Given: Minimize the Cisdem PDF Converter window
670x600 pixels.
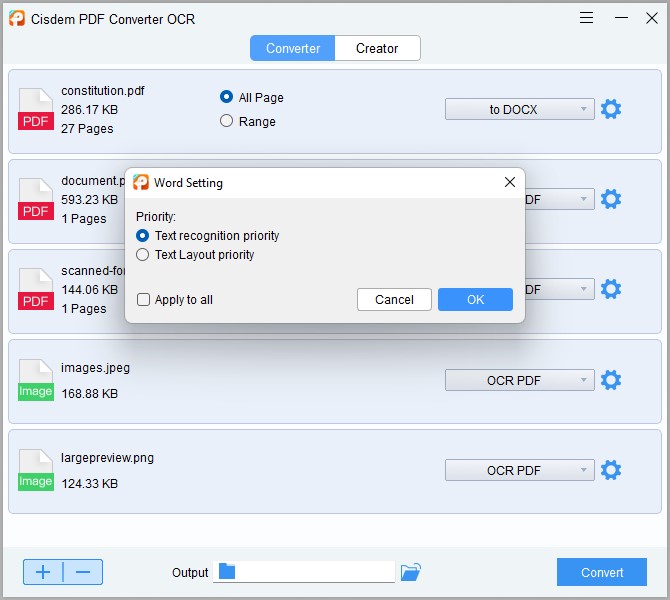Looking at the screenshot, I should pyautogui.click(x=621, y=18).
